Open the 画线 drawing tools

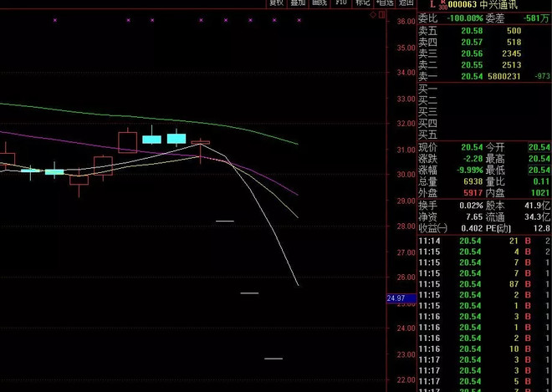(x=319, y=3)
